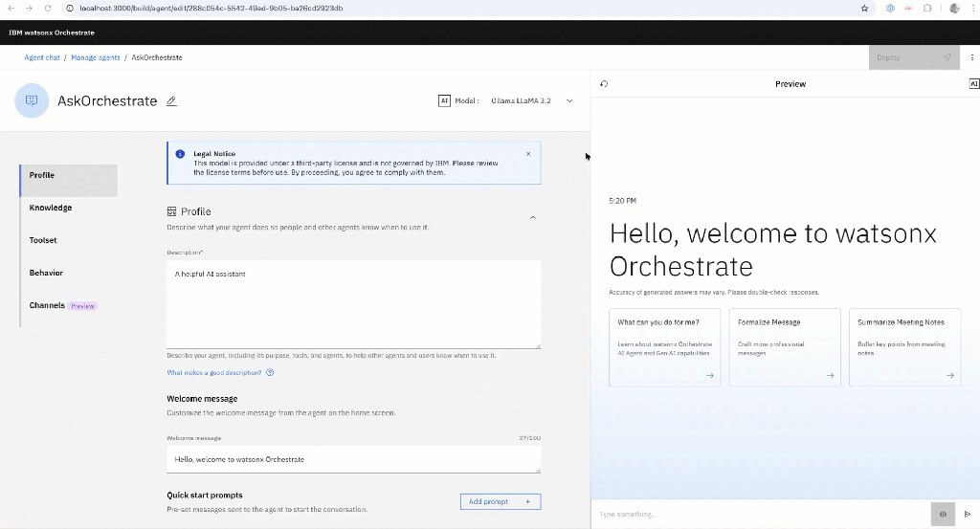Screen dimensions: 980x529
Task: Click the Welcome message input field
Action: tap(353, 459)
